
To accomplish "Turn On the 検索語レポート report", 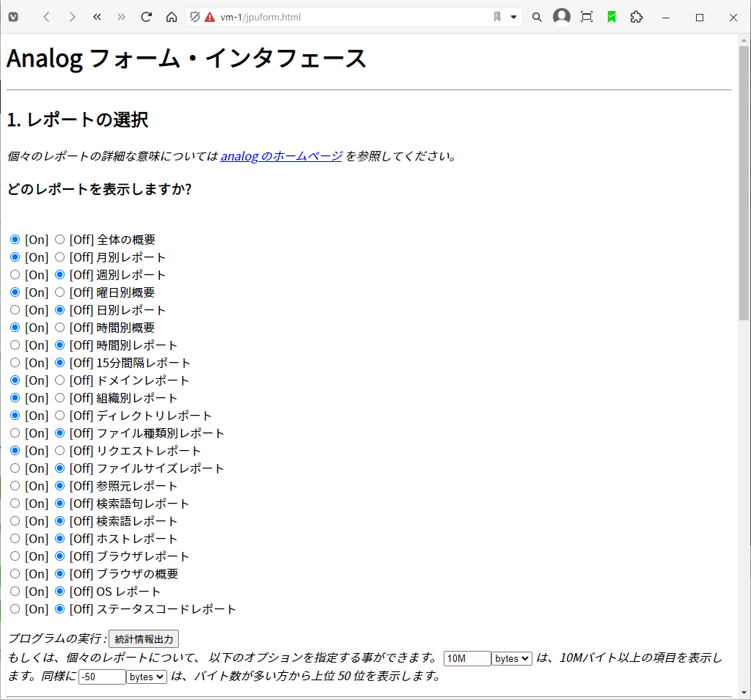I will point(15,521).
